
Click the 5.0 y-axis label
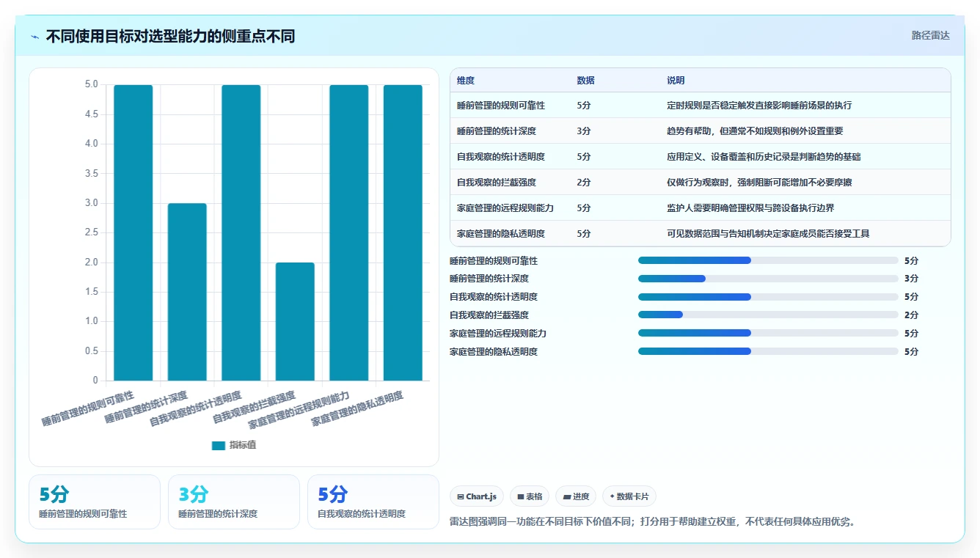pos(92,84)
